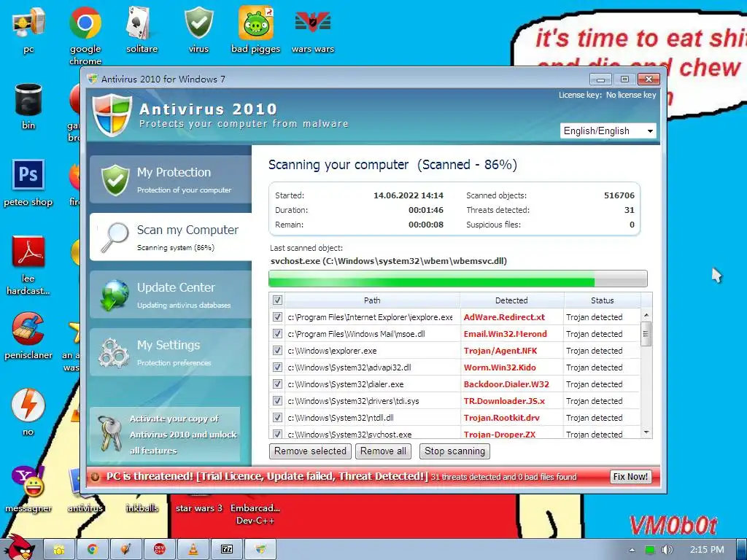
Task: Click the green network tray icon
Action: (x=649, y=550)
